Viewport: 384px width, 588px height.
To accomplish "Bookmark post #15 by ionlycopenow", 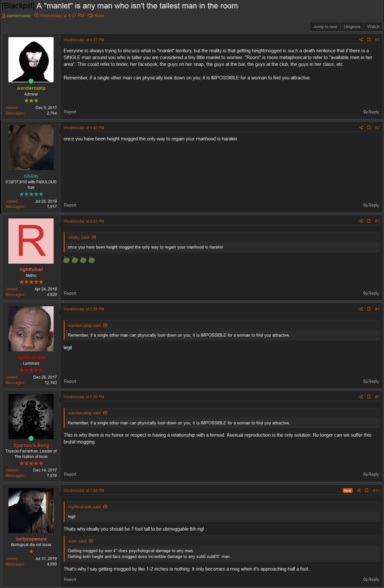I will tap(367, 491).
